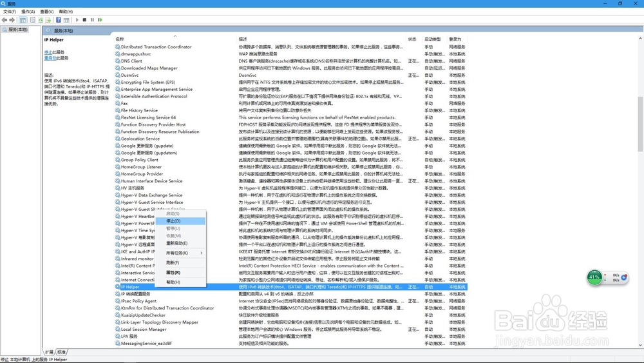
Task: Click gear icon of IPsec Policy Agent
Action: [117, 301]
